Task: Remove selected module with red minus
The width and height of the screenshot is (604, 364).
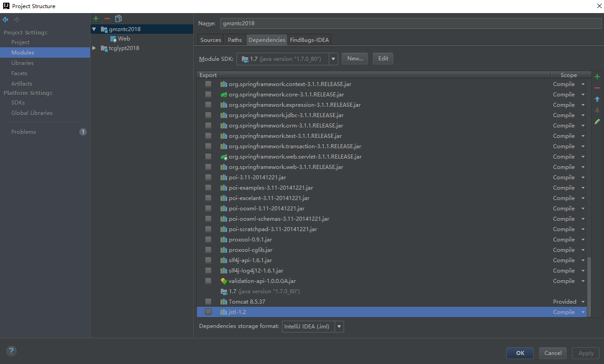Action: point(107,18)
